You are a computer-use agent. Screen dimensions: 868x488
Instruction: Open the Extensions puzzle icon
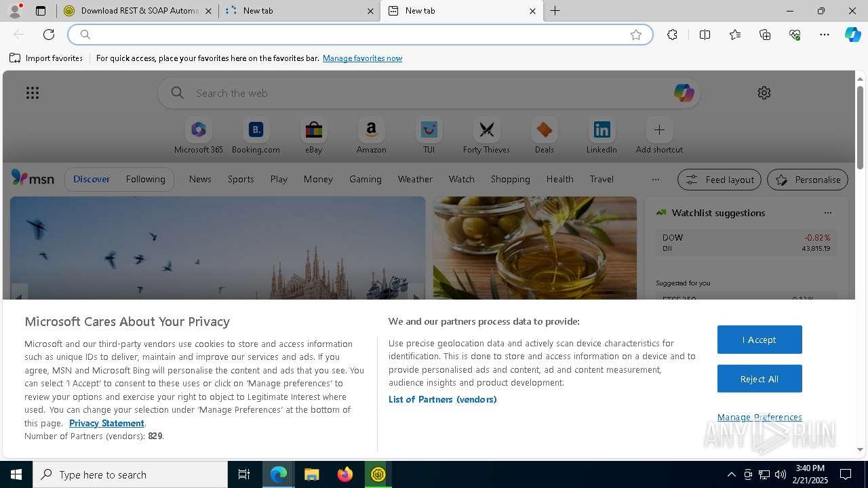672,35
